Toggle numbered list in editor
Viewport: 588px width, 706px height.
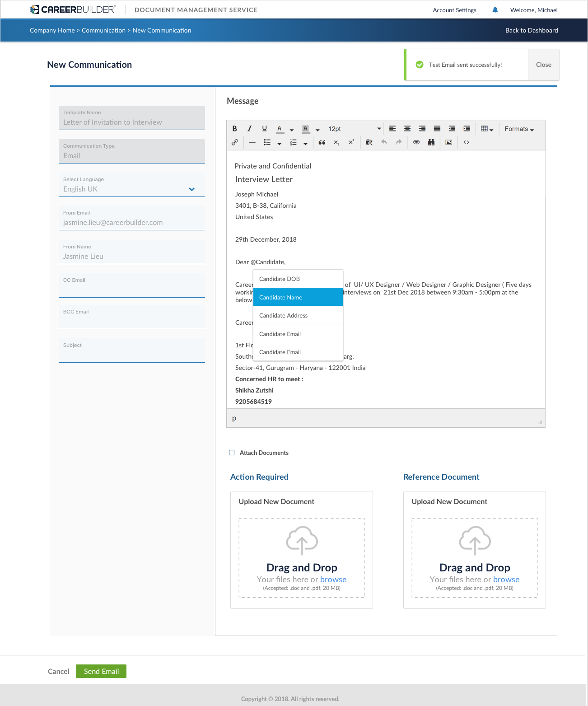294,142
